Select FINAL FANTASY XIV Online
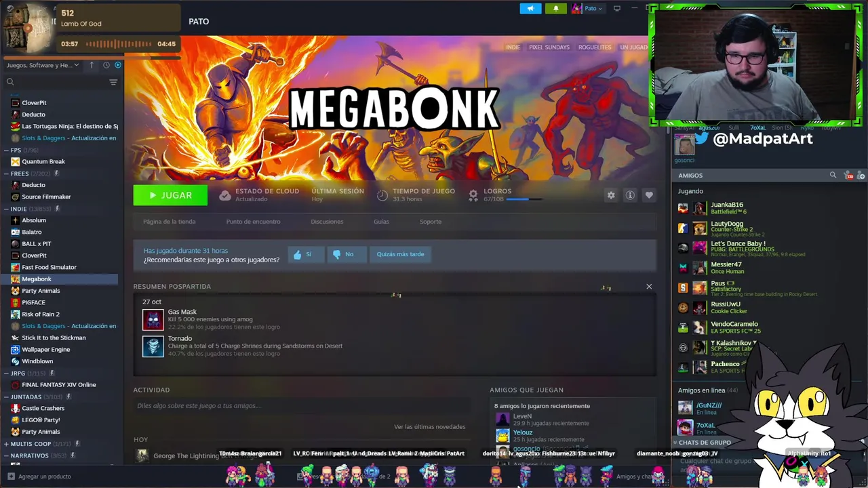The height and width of the screenshot is (488, 868). pos(59,384)
